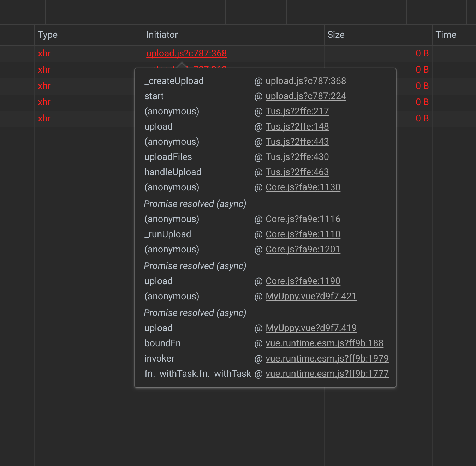Open the anonymous frame at Core.js?fa9e:1116
476x466 pixels.
(x=303, y=219)
